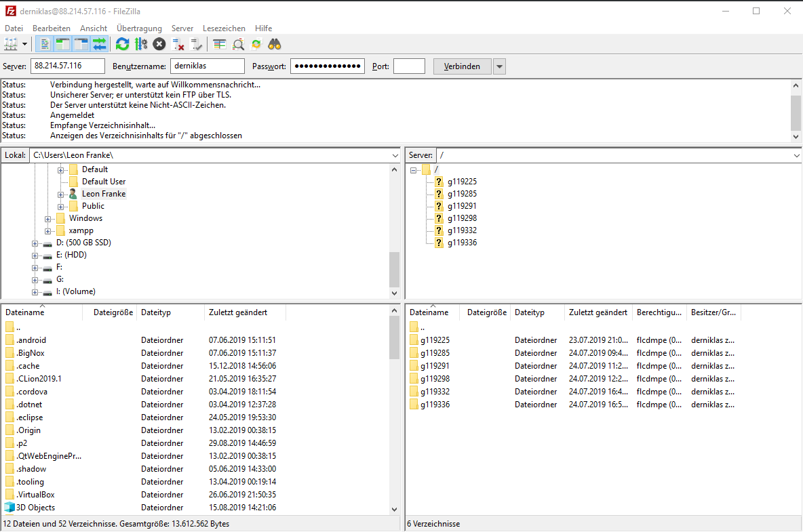Toggle the remote directory tree display
Image resolution: width=803 pixels, height=532 pixels.
[x=81, y=45]
